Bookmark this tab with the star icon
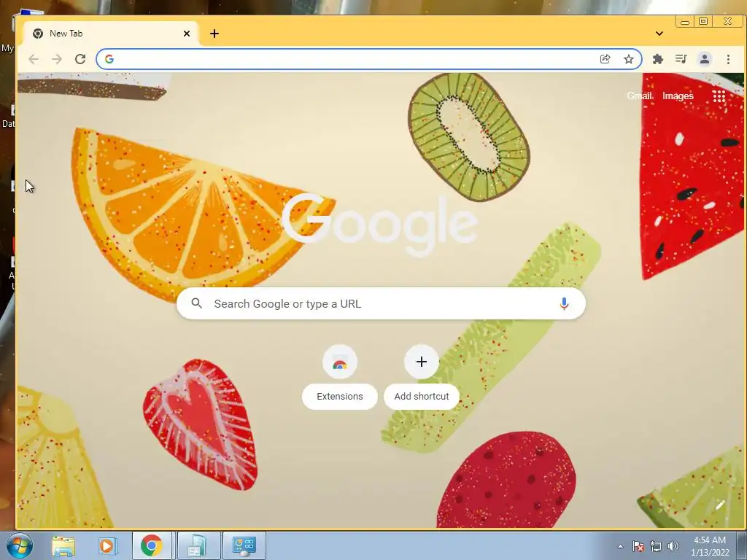 (x=629, y=59)
